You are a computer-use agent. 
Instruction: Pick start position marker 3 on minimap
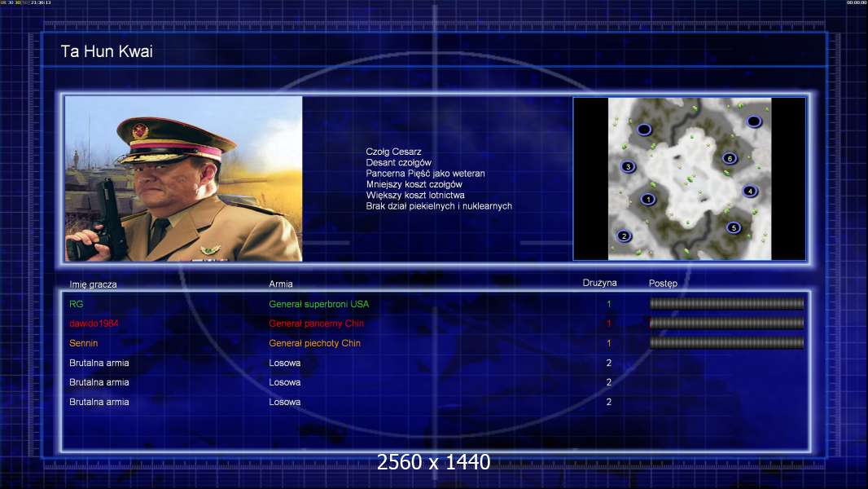[628, 167]
